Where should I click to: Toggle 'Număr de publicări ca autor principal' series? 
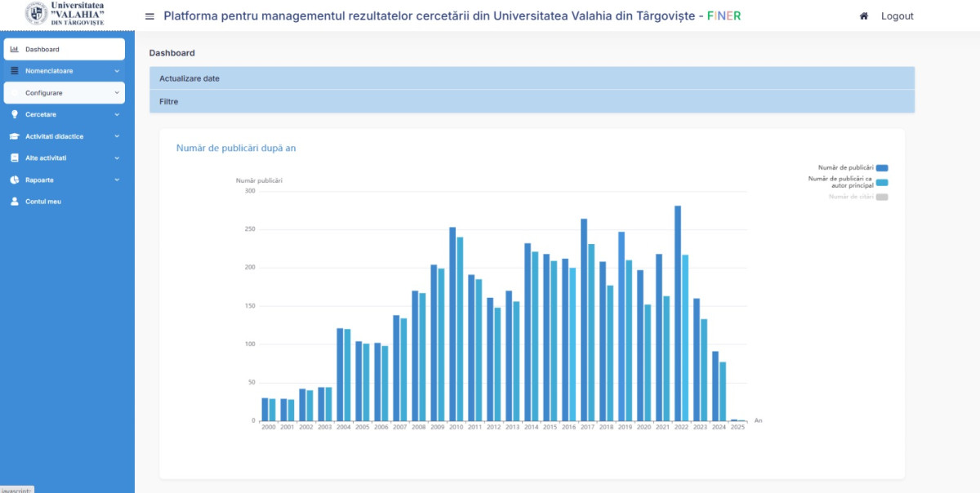881,182
